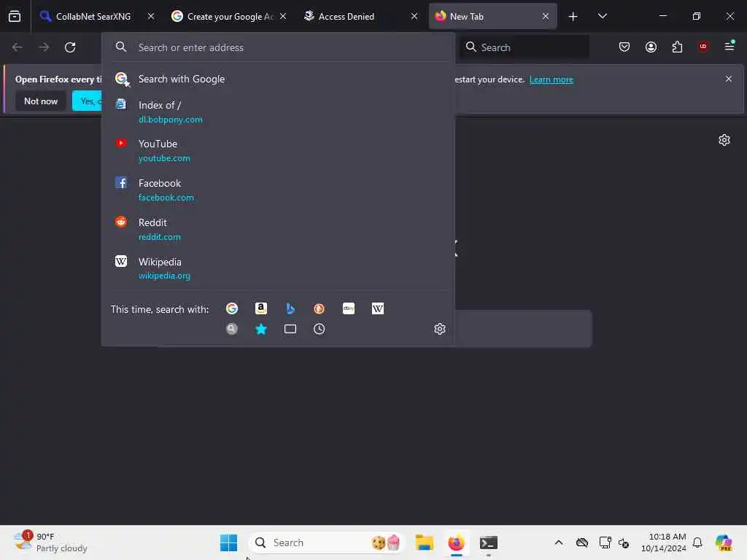Expand the list all tabs chevron
This screenshot has width=747, height=560.
click(602, 16)
